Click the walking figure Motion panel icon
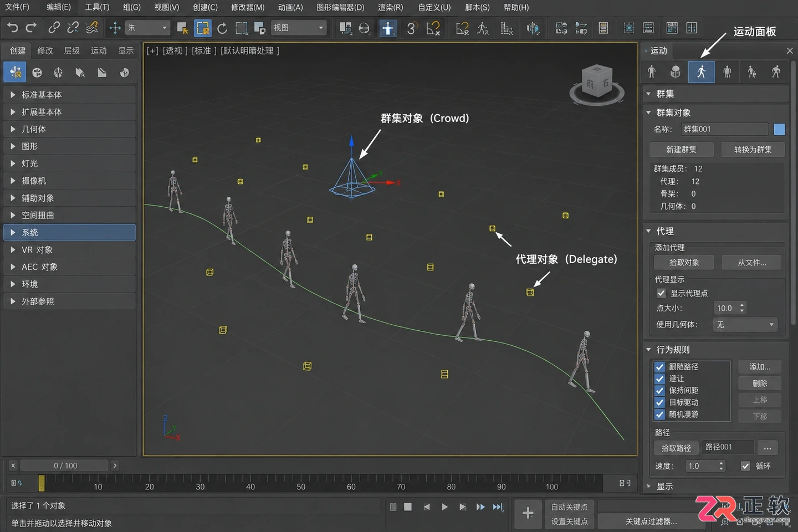Viewport: 798px width, 532px height. pyautogui.click(x=701, y=71)
